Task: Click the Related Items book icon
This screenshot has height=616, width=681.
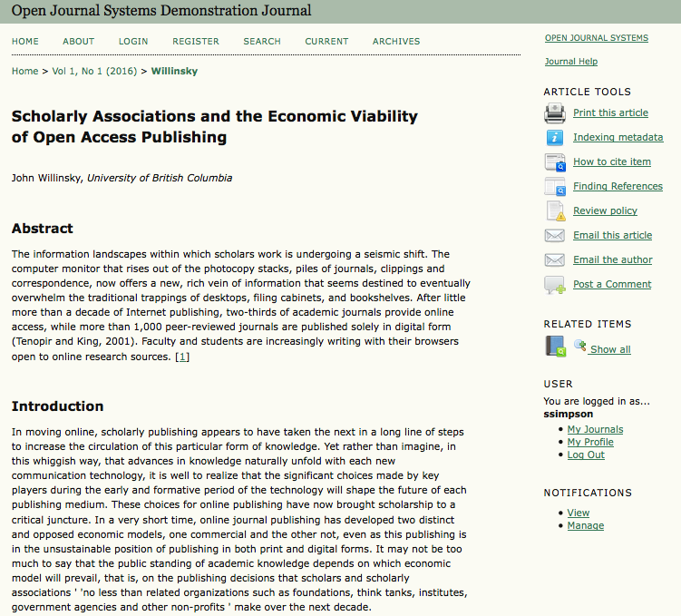Action: tap(555, 347)
